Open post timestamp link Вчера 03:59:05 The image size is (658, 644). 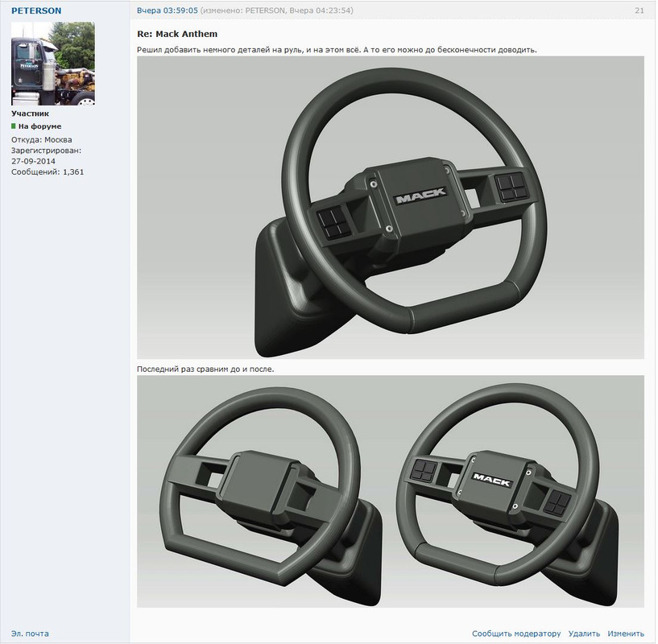coord(167,10)
